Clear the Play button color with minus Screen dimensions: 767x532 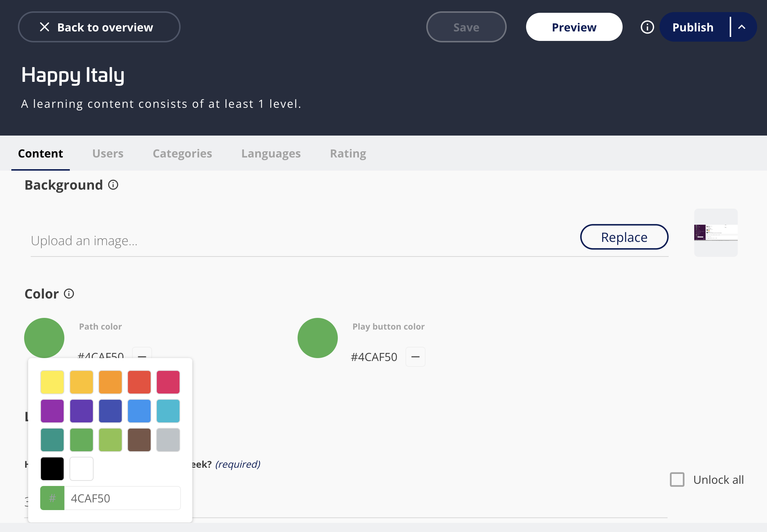pos(415,357)
